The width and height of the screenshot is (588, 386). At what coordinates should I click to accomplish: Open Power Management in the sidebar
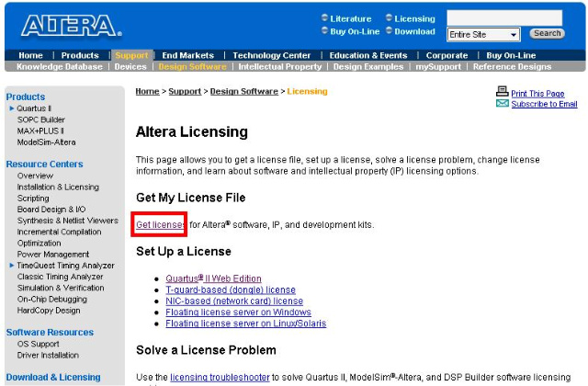point(53,255)
